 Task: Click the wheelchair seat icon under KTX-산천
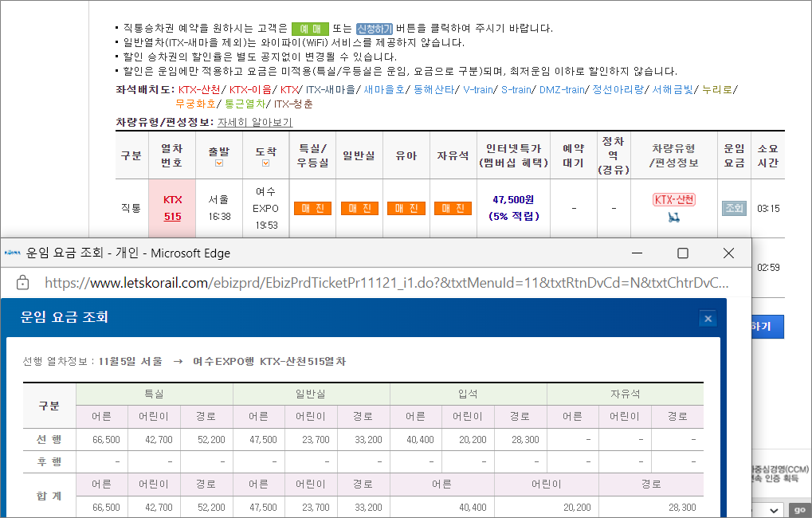(673, 218)
